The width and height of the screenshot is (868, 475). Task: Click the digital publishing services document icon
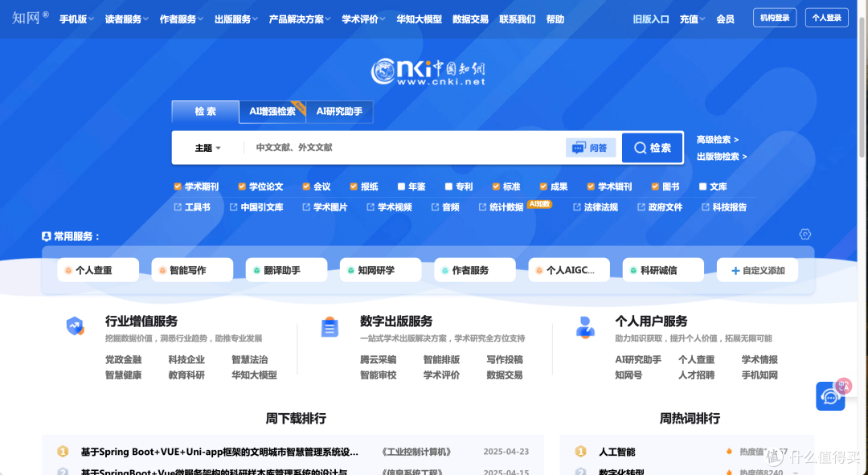pyautogui.click(x=330, y=327)
